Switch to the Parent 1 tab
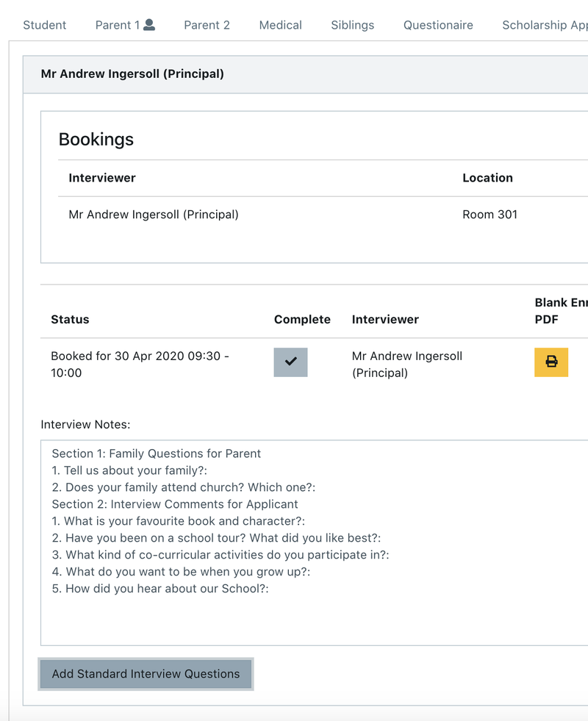Viewport: 588px width, 721px height. pos(118,25)
